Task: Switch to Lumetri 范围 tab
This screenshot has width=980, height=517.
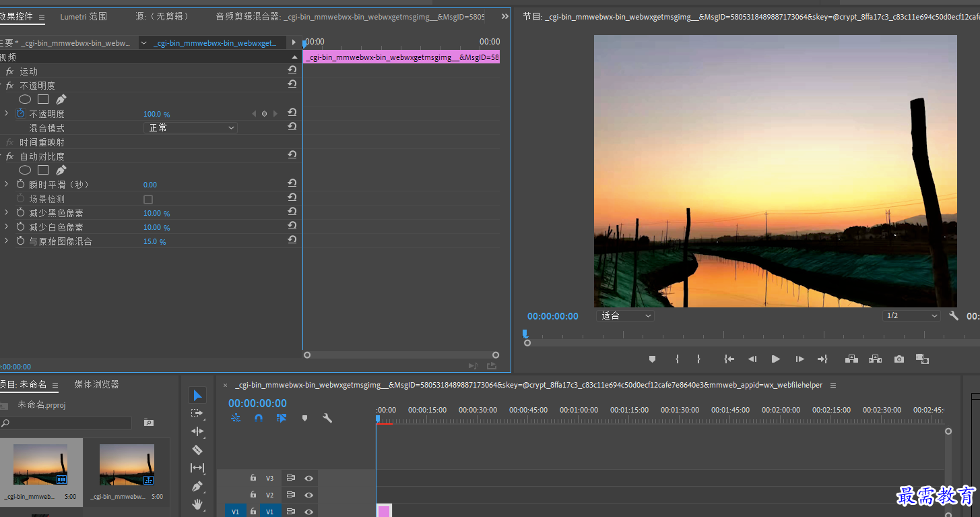Action: coord(84,16)
